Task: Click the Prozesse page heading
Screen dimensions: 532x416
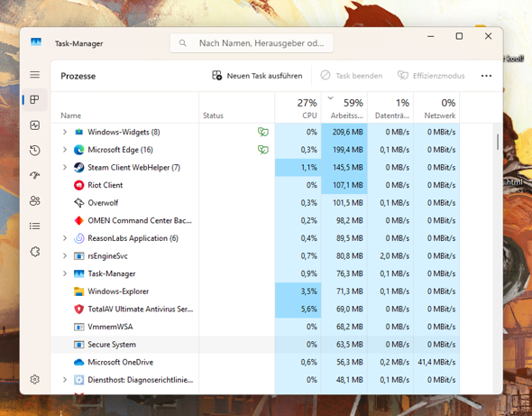Action: click(x=78, y=76)
